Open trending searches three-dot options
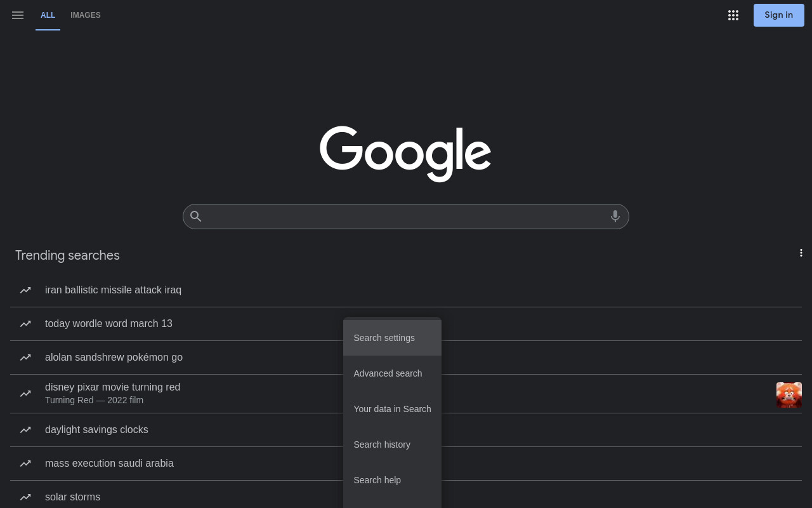 801,253
